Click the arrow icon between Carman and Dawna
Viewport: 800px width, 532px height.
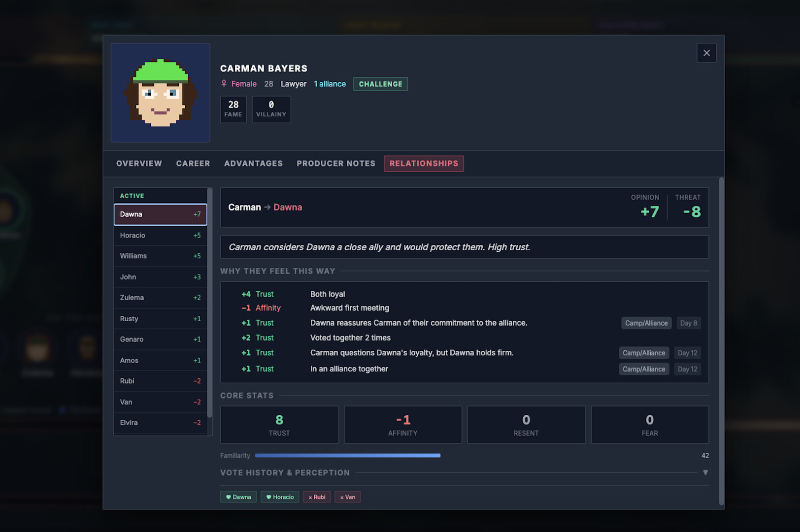(268, 207)
